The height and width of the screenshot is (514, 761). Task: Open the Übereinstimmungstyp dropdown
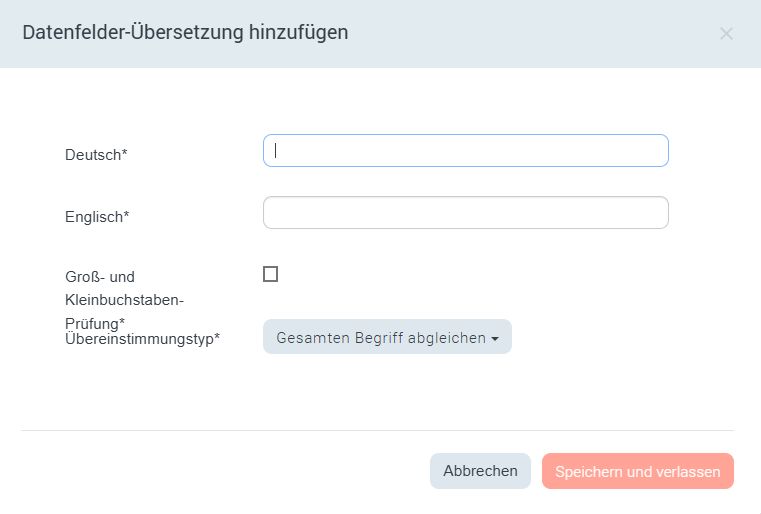tap(387, 337)
